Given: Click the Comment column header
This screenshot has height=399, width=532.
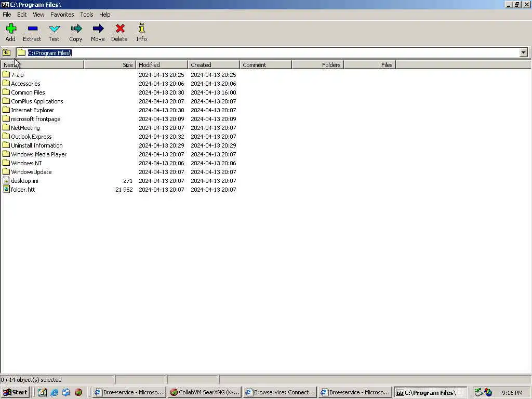Looking at the screenshot, I should pos(265,65).
